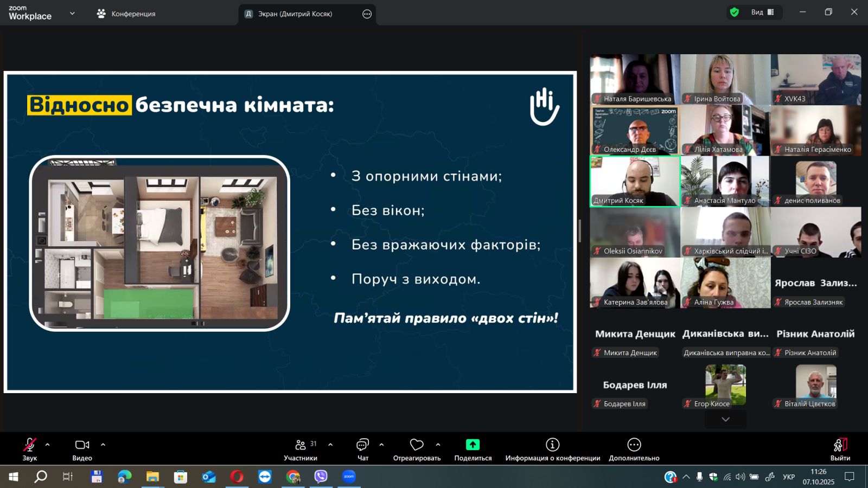Screen dimensions: 868x488
Task: Click the green Поделиться share screen icon
Action: coord(473,445)
